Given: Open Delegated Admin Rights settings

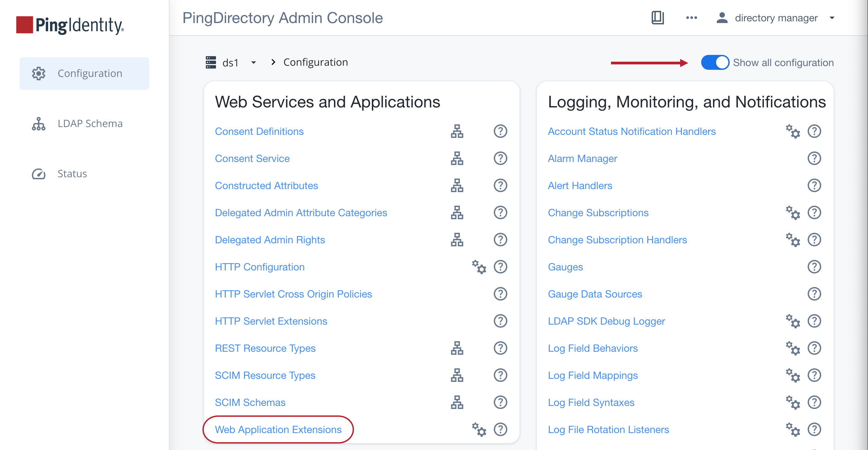Looking at the screenshot, I should [270, 240].
